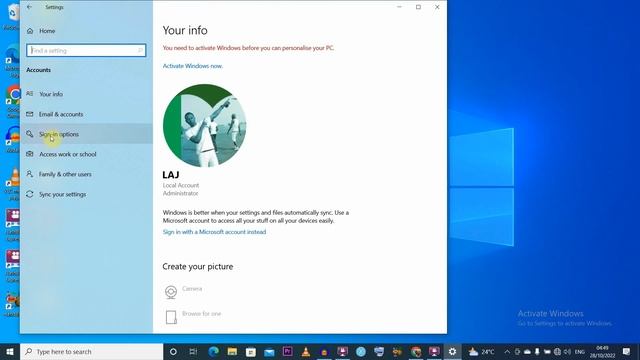Screen dimensions: 640x360
Task: Open Access work or school
Action: [x=86, y=154]
